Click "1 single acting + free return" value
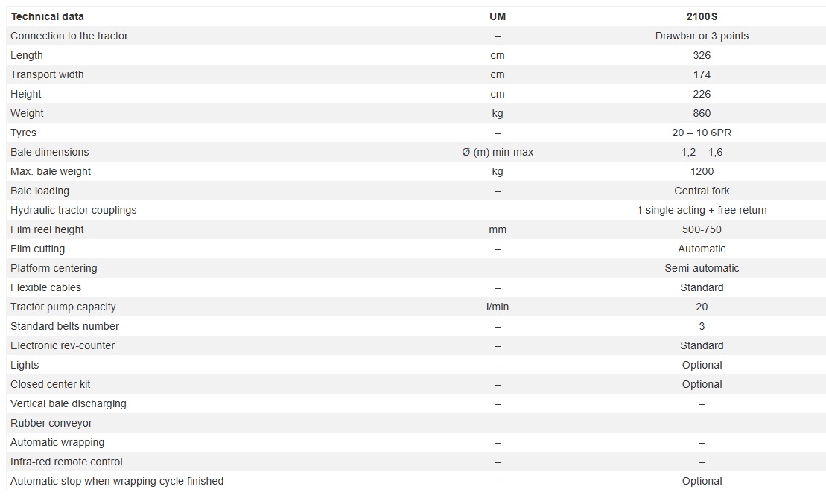 pos(702,210)
